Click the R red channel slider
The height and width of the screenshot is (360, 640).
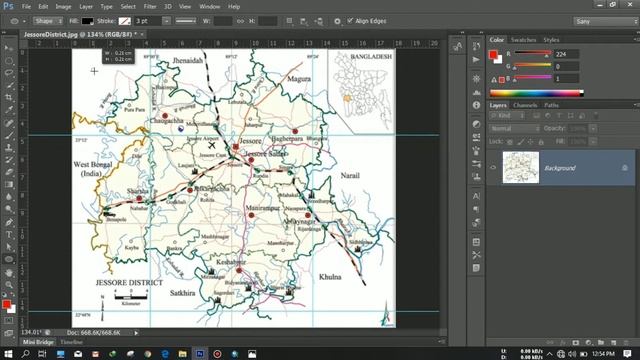click(x=533, y=53)
